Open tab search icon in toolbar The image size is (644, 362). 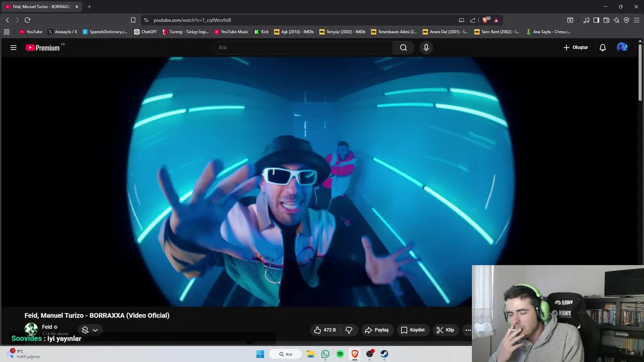coord(570,20)
